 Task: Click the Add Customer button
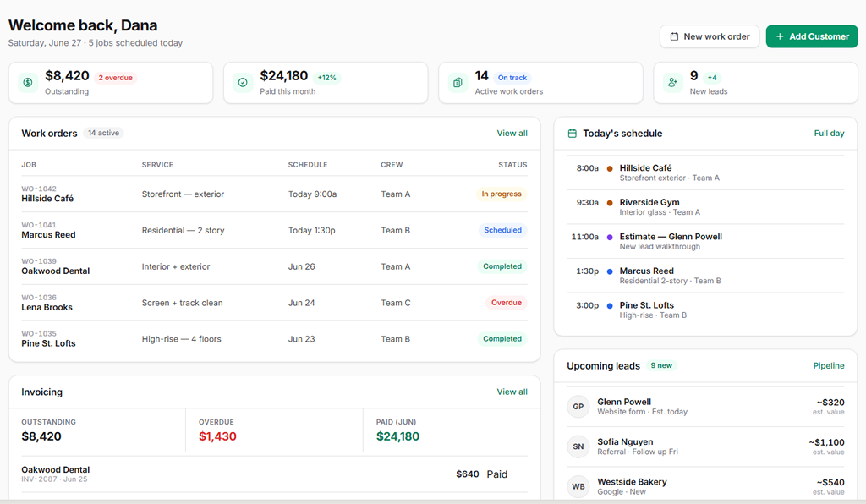pyautogui.click(x=812, y=36)
